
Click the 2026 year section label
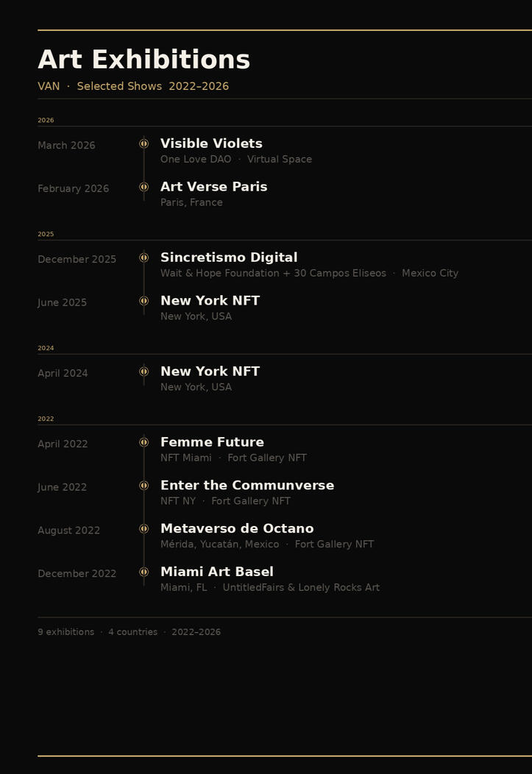tap(46, 121)
